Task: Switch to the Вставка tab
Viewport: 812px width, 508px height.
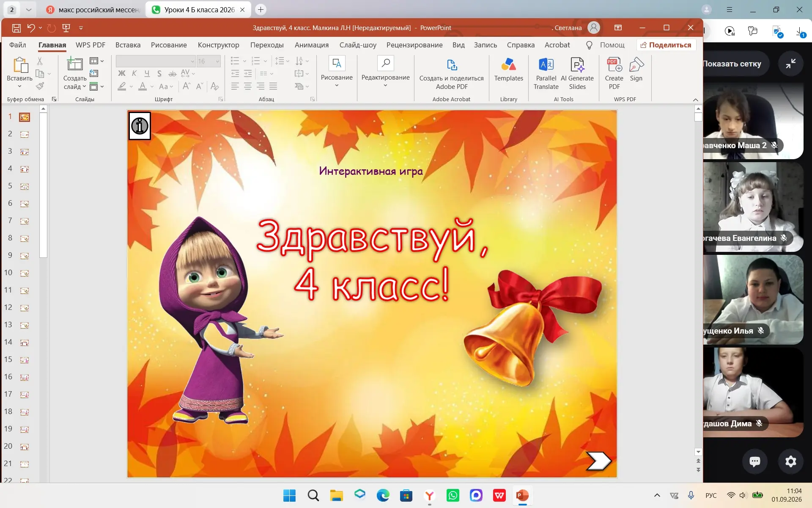Action: pos(128,45)
